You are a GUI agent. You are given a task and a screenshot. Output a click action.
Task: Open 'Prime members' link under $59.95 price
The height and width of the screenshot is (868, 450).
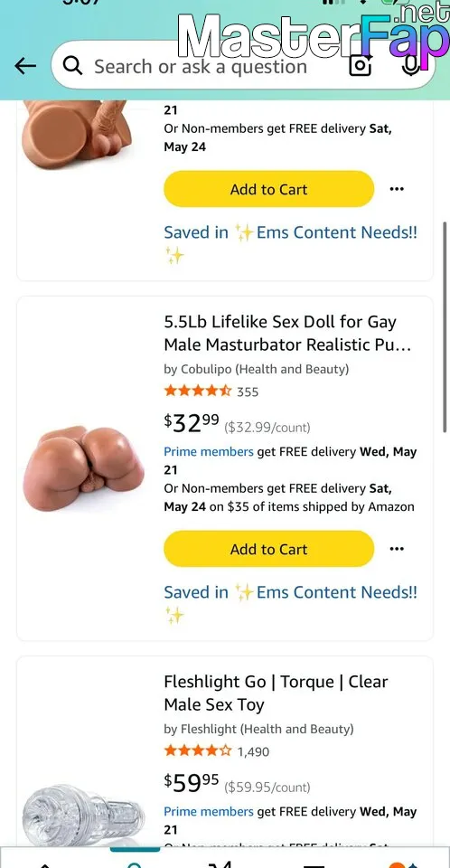[209, 812]
